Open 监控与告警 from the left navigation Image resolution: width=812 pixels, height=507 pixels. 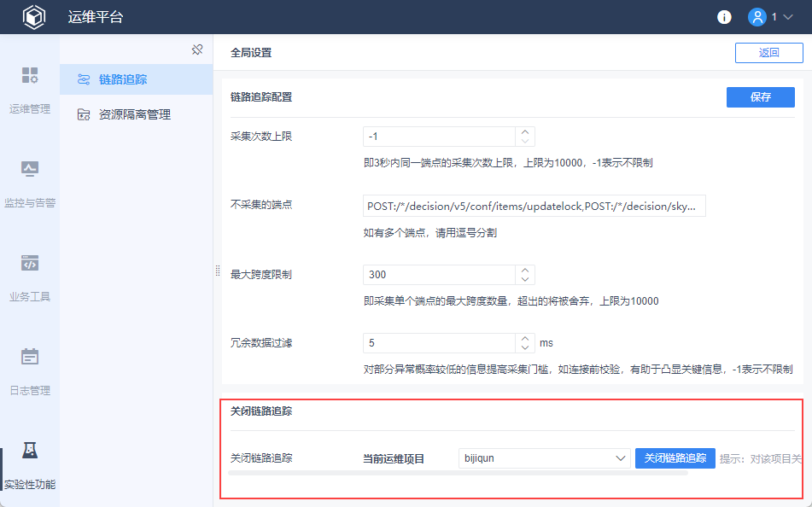coord(30,184)
